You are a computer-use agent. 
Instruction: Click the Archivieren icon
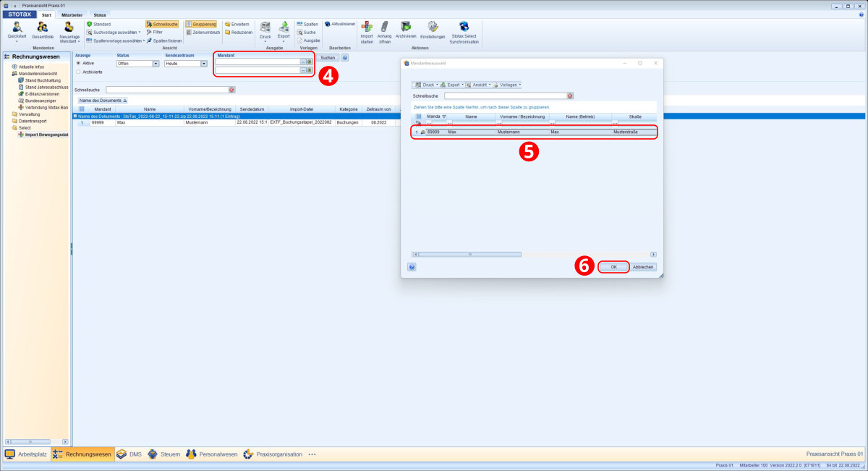pyautogui.click(x=406, y=27)
